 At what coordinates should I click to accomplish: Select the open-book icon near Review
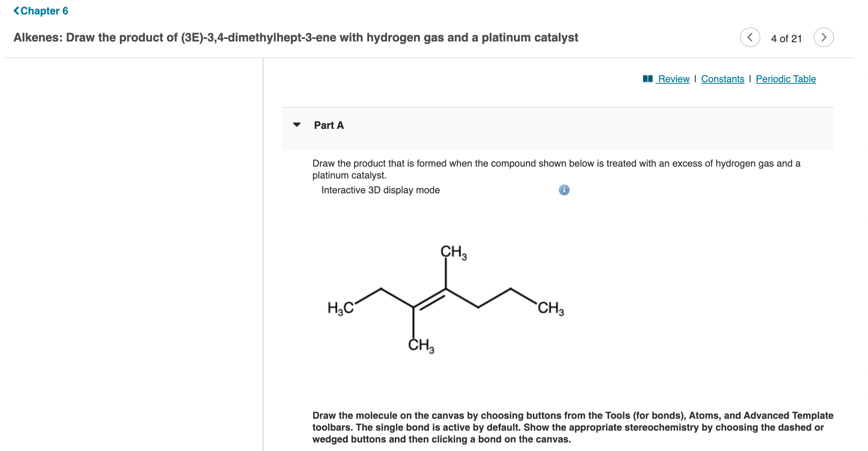[x=649, y=78]
